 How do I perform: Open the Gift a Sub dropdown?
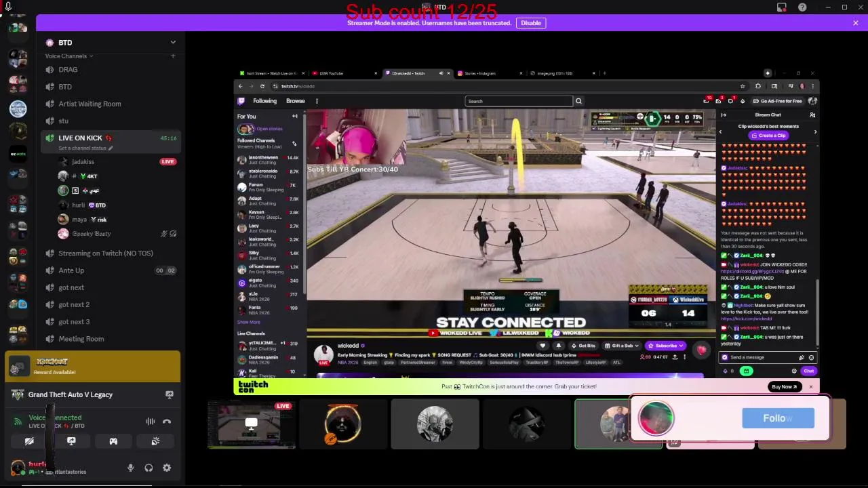point(622,346)
